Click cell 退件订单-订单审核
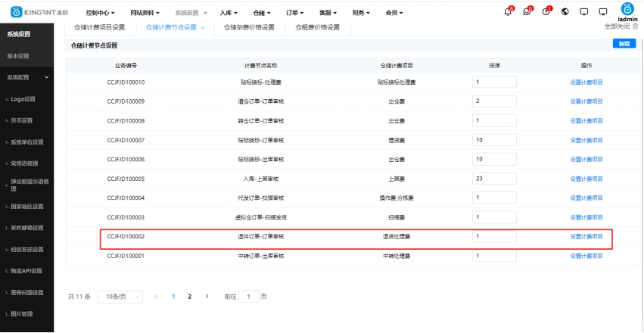The image size is (644, 333). pos(261,237)
